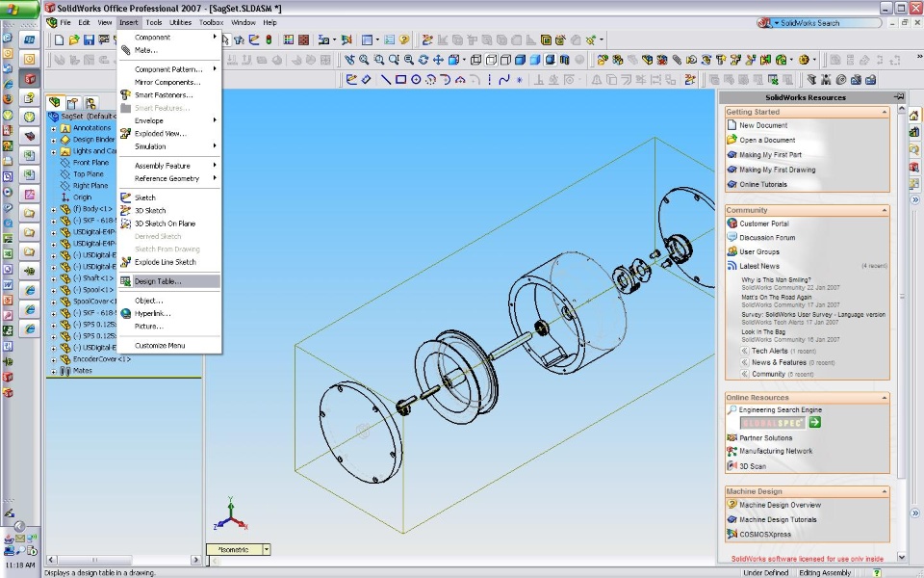Toggle the Section View button
Image resolution: width=924 pixels, height=578 pixels.
click(565, 60)
